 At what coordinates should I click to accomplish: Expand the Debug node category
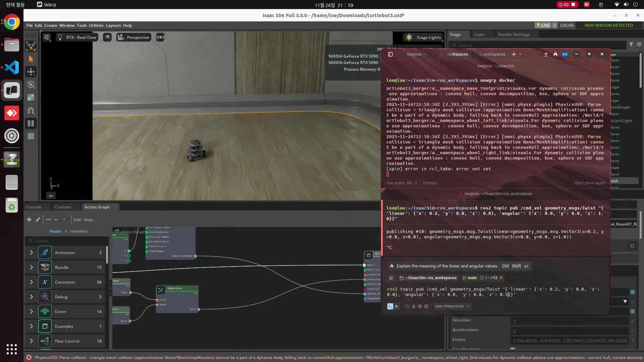coord(31,297)
